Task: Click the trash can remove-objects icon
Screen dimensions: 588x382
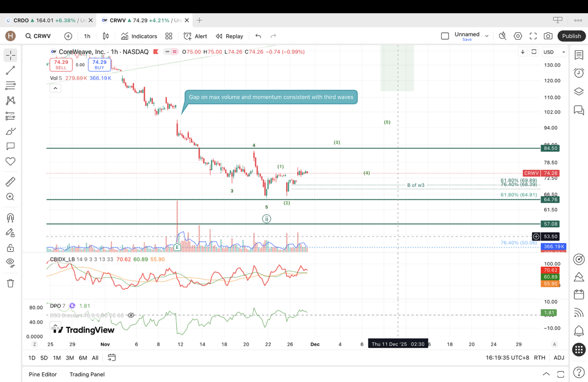Action: click(x=10, y=283)
